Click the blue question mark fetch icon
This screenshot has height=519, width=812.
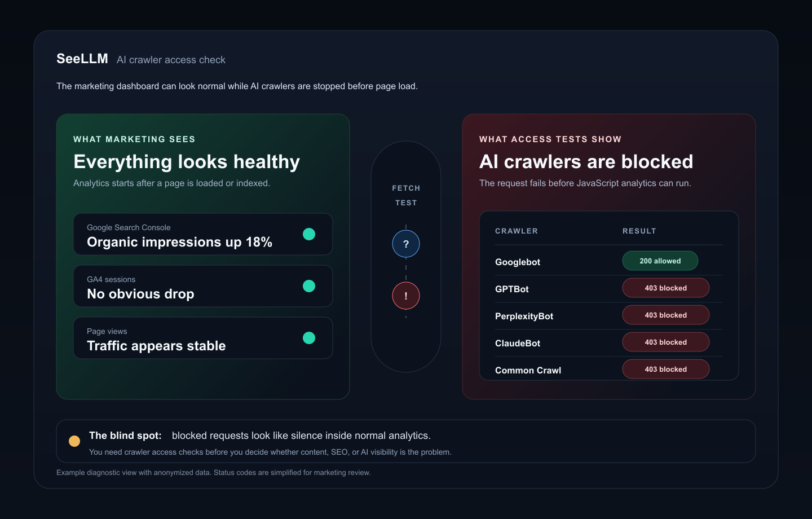pos(406,244)
